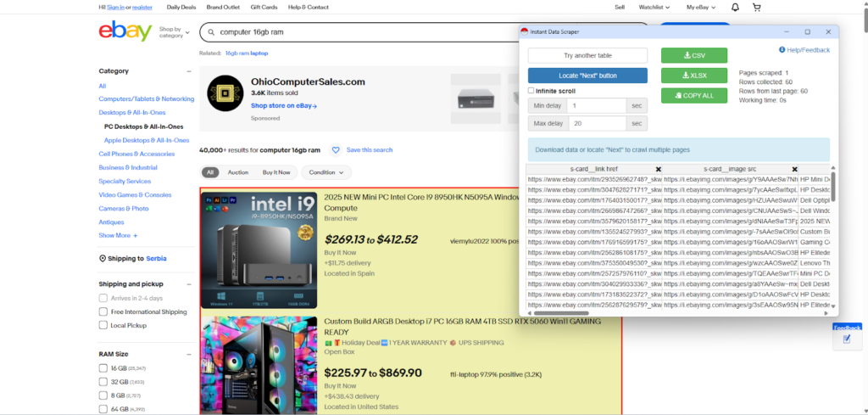Collapse the RAM Size section

pos(189,354)
